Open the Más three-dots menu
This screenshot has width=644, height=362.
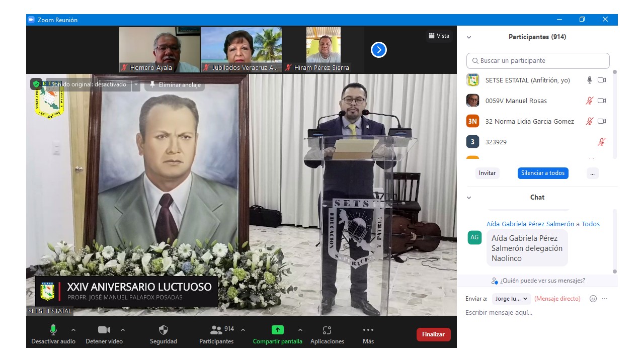(368, 334)
